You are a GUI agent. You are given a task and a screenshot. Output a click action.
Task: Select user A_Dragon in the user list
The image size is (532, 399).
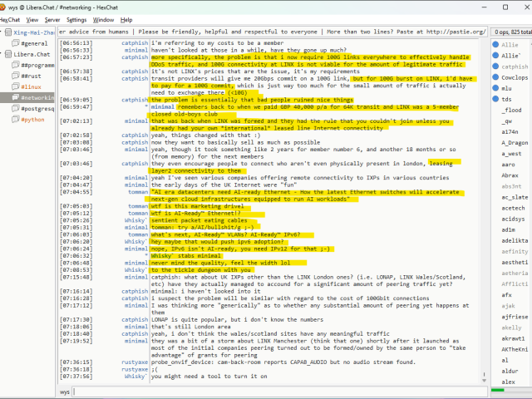(x=515, y=142)
